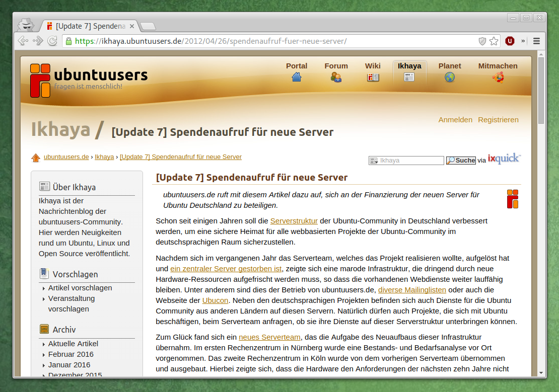Open the Ubucon link
Viewport: 559px width, 392px height.
pos(215,300)
